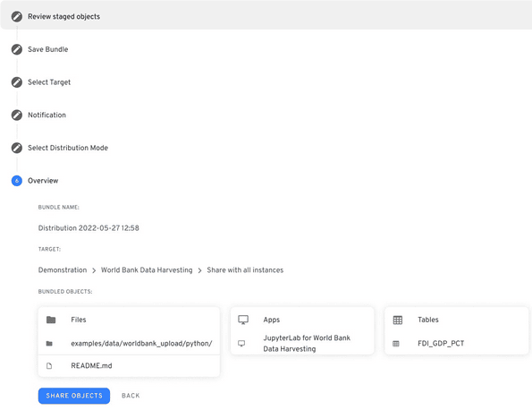
Task: Click the Tables grid icon
Action: 398,320
